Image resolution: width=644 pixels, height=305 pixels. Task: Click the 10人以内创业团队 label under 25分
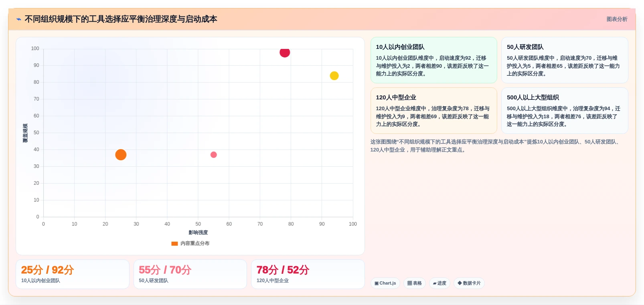click(x=41, y=281)
